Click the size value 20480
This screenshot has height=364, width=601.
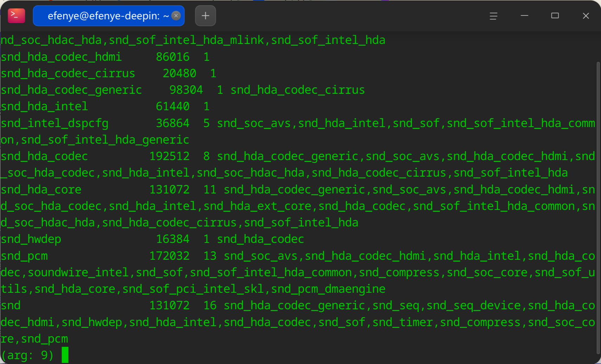point(179,73)
